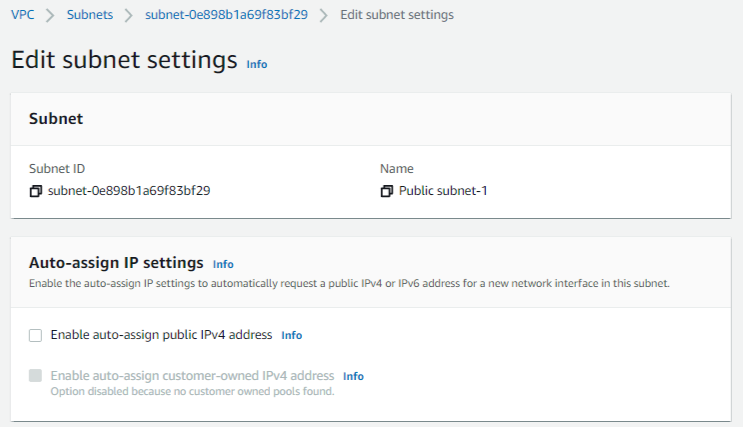Copy the subnet ID with the copy icon
Image resolution: width=743 pixels, height=427 pixels.
pyautogui.click(x=36, y=191)
